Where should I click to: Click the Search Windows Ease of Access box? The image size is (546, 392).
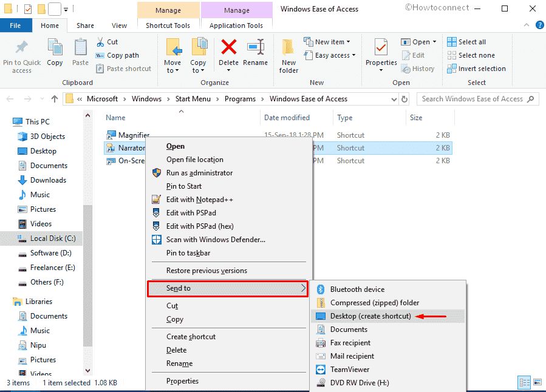[477, 99]
